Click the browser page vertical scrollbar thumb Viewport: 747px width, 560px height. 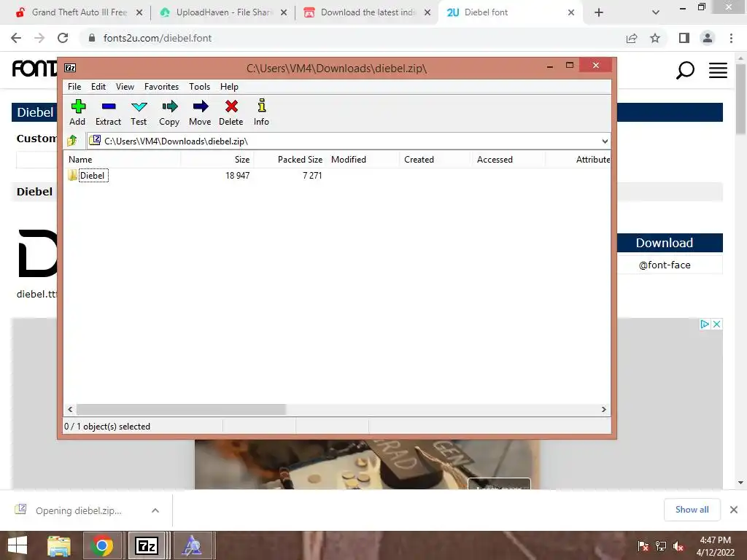(741, 99)
